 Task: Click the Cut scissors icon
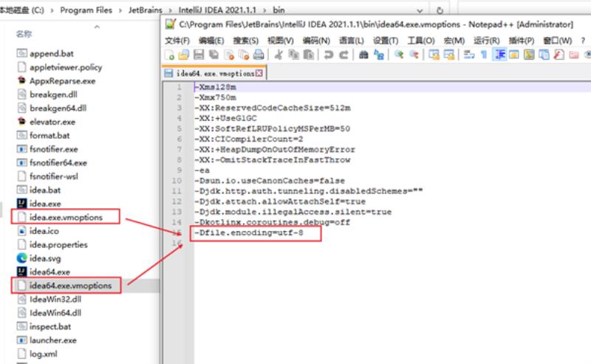(279, 55)
